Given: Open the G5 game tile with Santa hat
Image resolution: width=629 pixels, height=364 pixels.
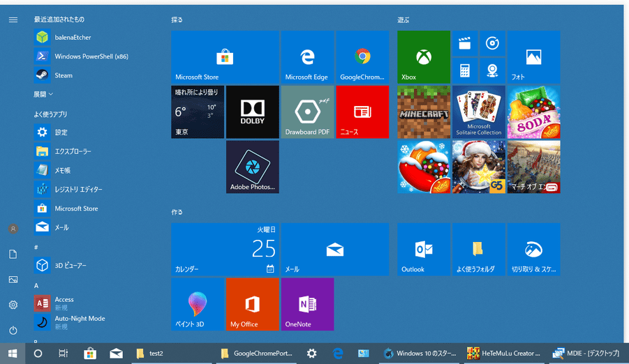Looking at the screenshot, I should [x=479, y=167].
